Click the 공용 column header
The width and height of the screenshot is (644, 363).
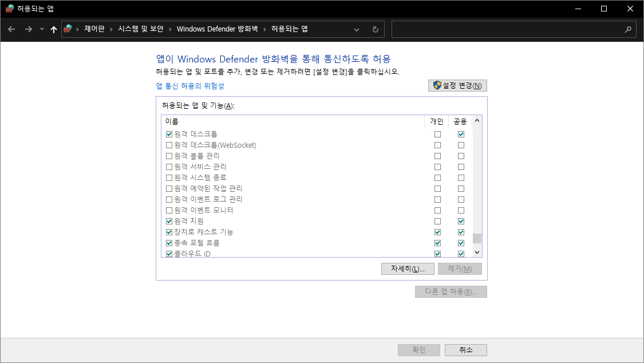[460, 121]
